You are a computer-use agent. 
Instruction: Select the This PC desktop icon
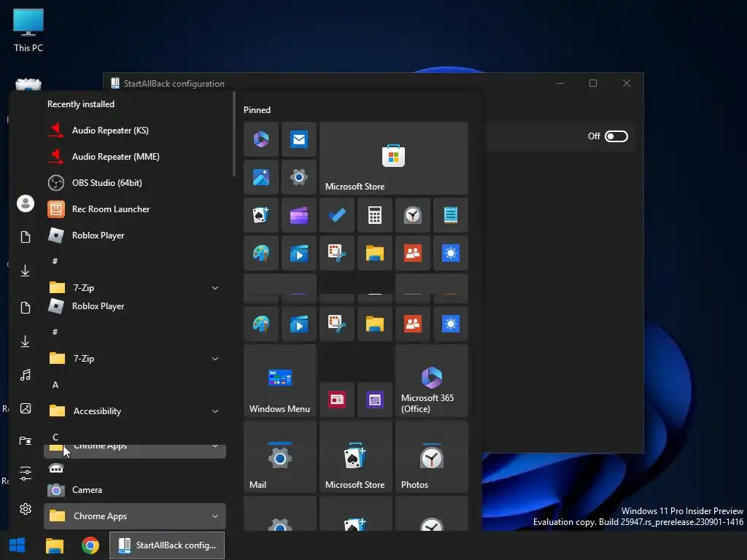[x=28, y=30]
